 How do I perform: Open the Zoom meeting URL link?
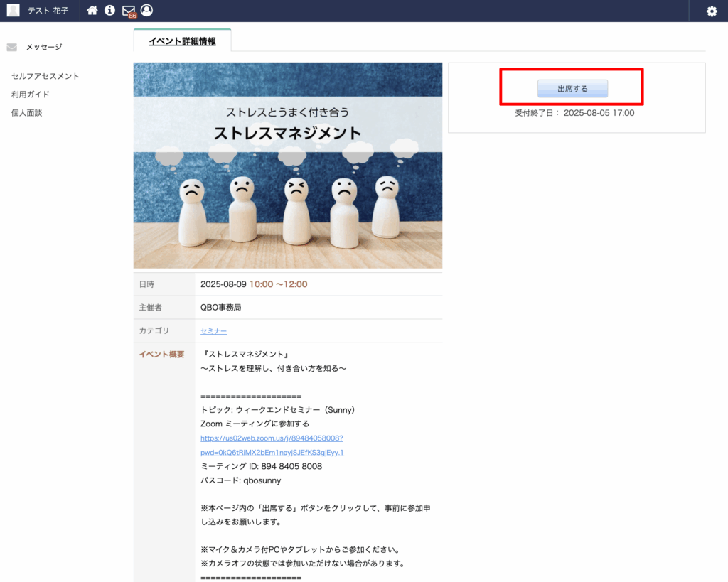point(272,438)
